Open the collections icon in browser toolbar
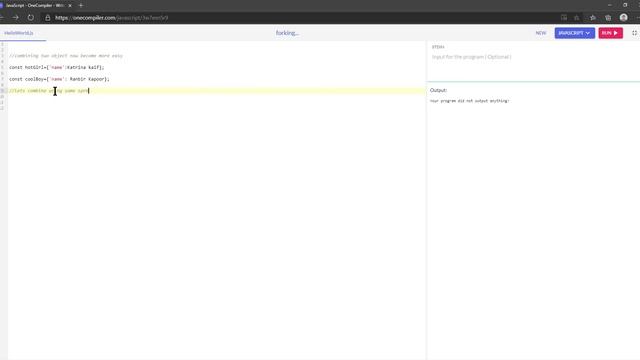 (608, 18)
